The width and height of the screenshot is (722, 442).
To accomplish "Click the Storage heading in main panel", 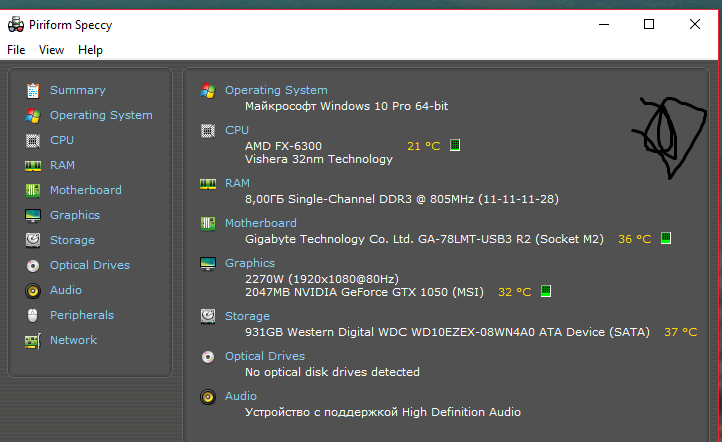I will (247, 316).
